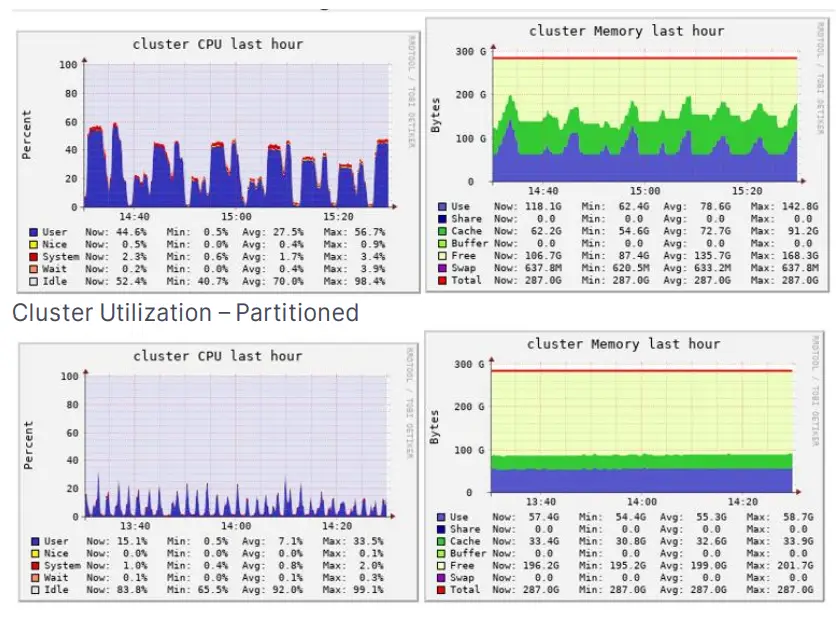Click the 'Cluster Utilization – Partitioned' heading

pyautogui.click(x=185, y=313)
